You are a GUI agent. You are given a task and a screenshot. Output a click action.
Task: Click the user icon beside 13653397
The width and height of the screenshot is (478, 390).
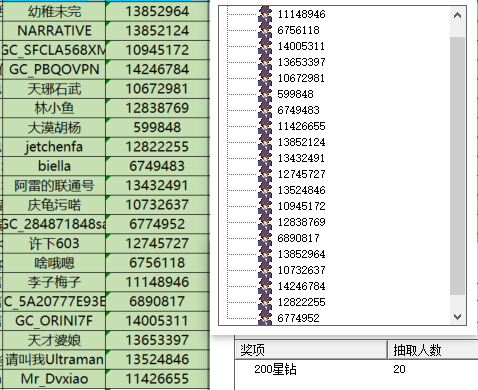265,62
